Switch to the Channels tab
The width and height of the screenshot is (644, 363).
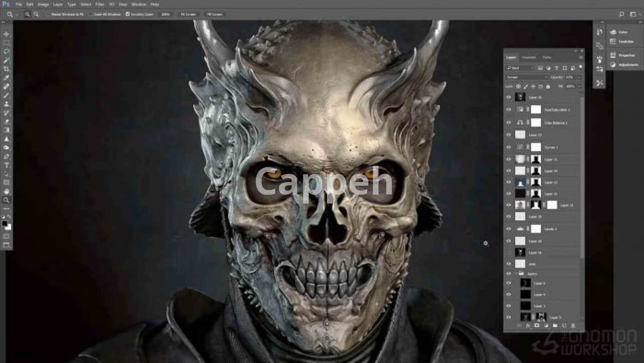pos(529,57)
